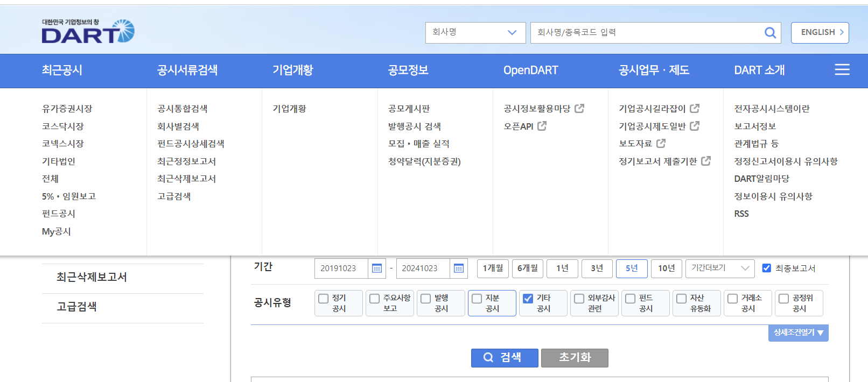The image size is (868, 382).
Task: Uncheck the 기타공시 disclosure type
Action: [x=528, y=298]
